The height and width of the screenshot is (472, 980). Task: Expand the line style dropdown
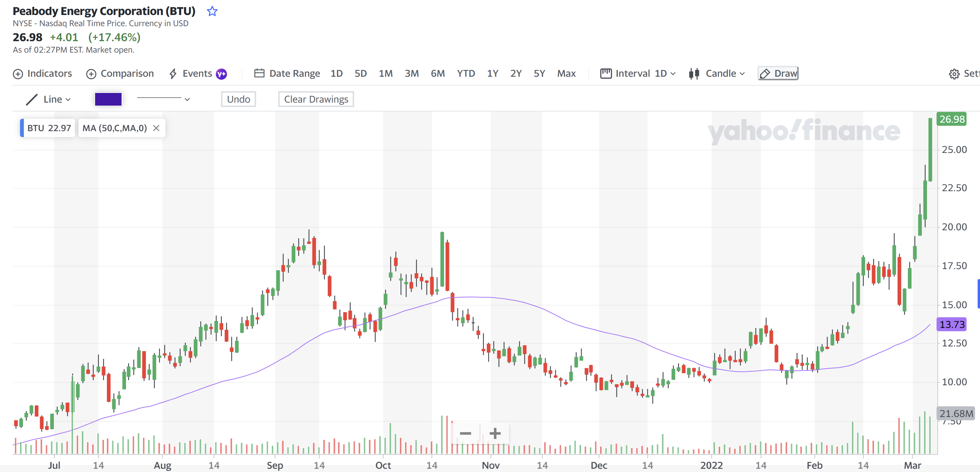tap(163, 99)
